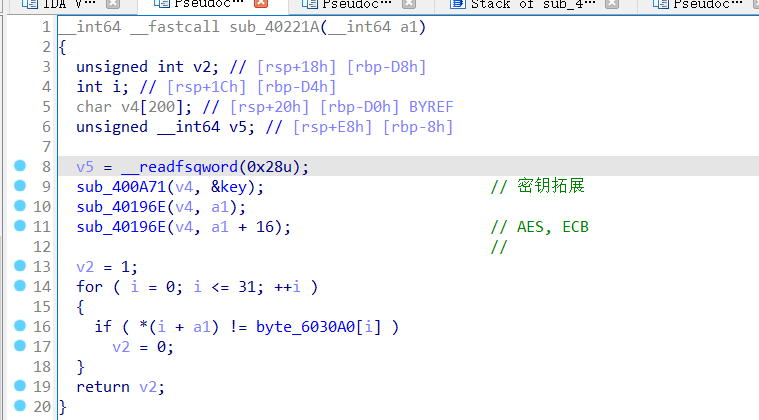
Task: Click the IDA View tab icon
Action: 30,4
